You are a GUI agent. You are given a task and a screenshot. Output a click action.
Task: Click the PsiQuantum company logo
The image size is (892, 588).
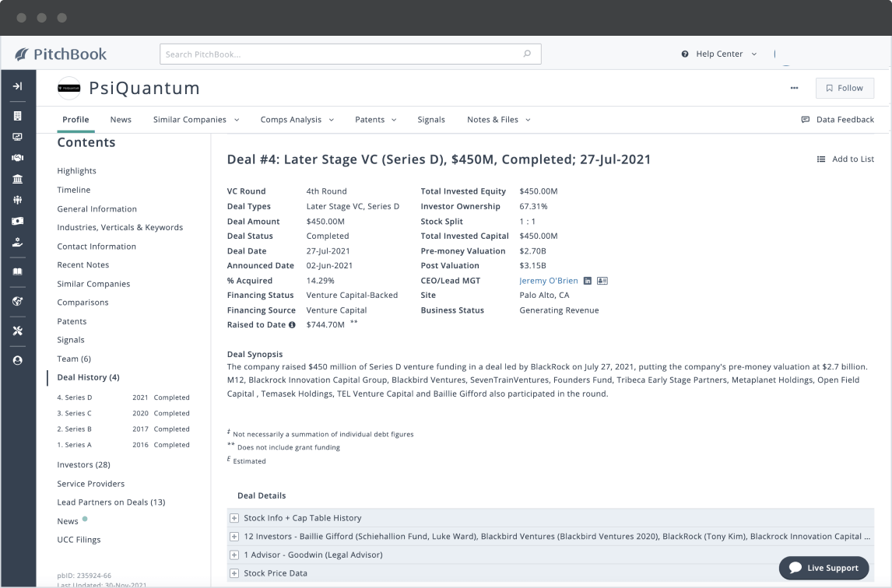68,88
